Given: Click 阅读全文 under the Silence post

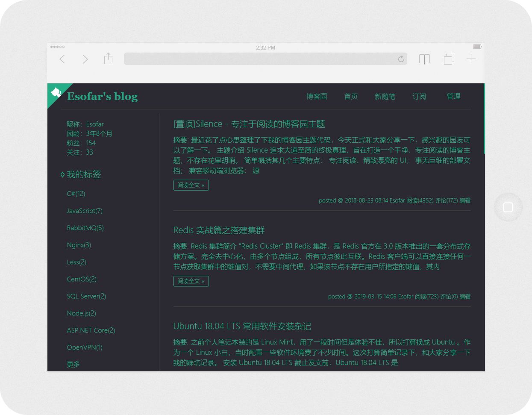Looking at the screenshot, I should (191, 185).
